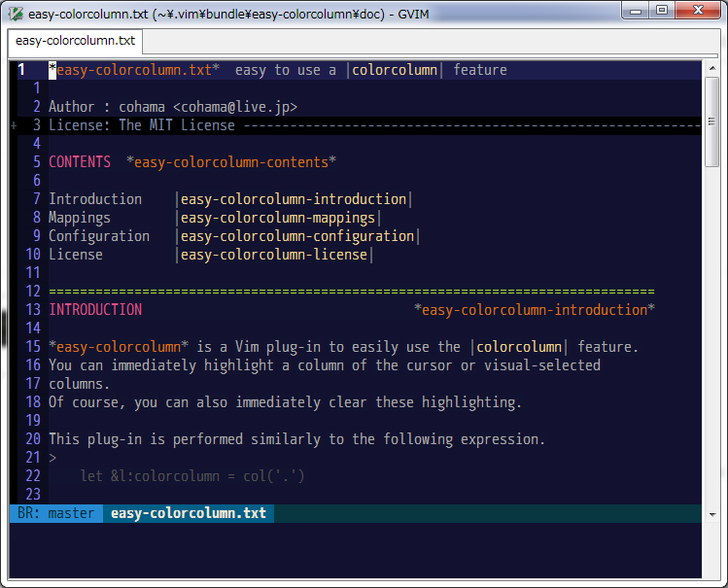Click the line 'Of course, you can also'
Screen dimensions: 728x588
point(286,402)
